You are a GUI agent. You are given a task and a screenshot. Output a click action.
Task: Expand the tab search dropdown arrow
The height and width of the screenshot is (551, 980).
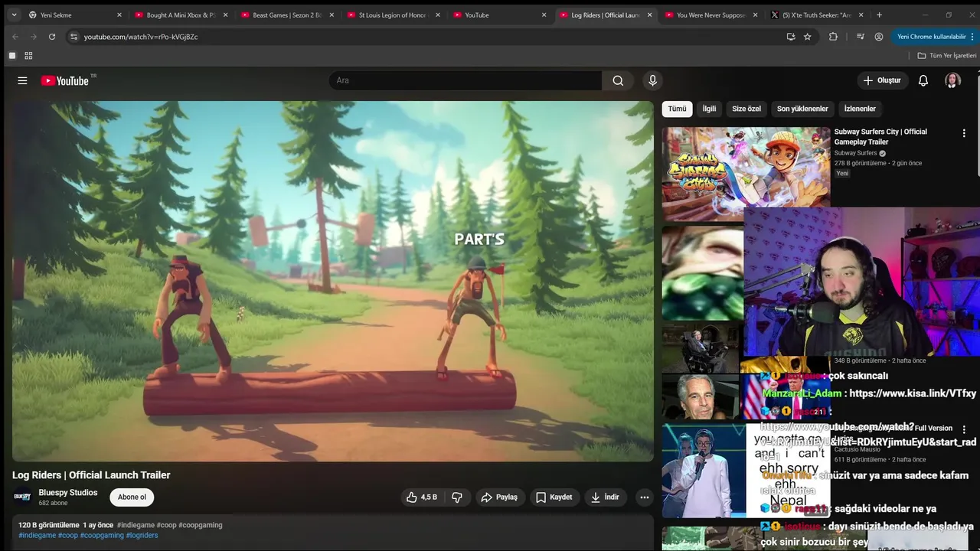point(13,15)
